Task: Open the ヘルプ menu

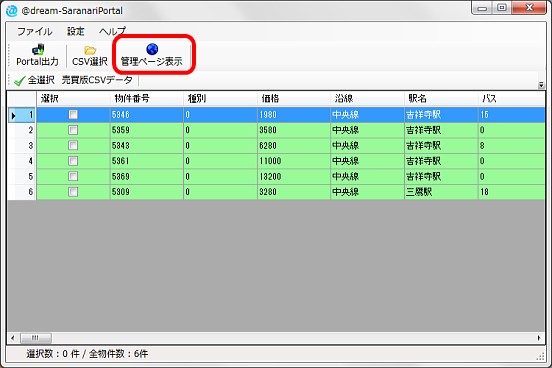Action: (x=112, y=31)
